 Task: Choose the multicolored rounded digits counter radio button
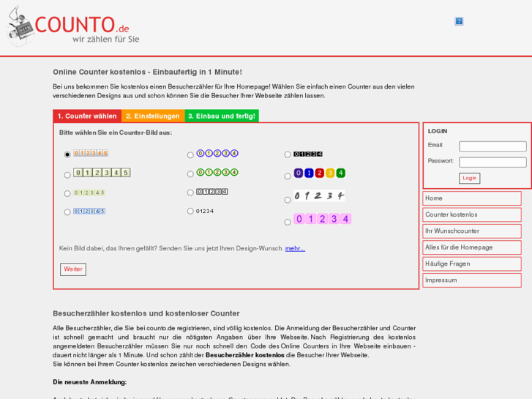click(x=288, y=176)
